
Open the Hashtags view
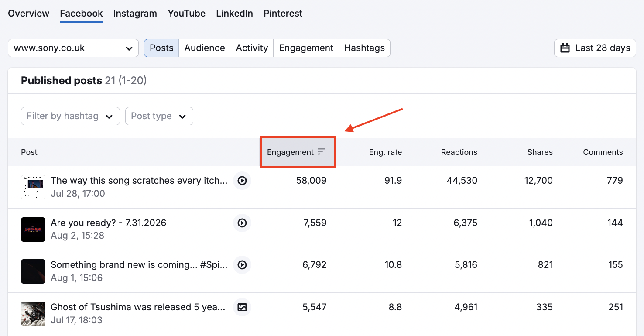pyautogui.click(x=364, y=48)
